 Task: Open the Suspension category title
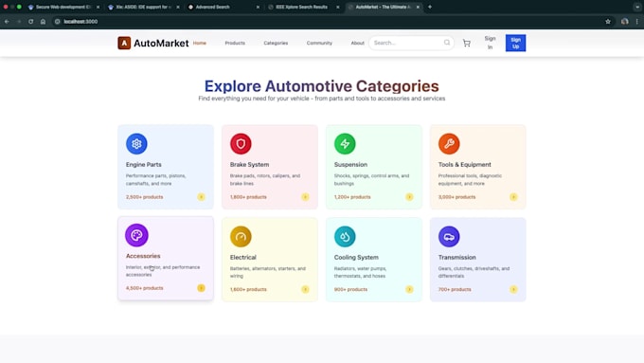350,164
